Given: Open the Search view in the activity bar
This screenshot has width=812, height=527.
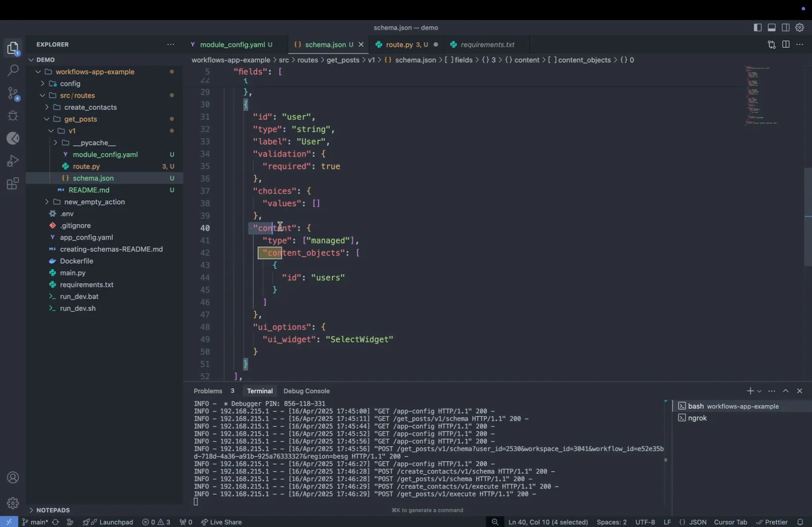Looking at the screenshot, I should [13, 70].
